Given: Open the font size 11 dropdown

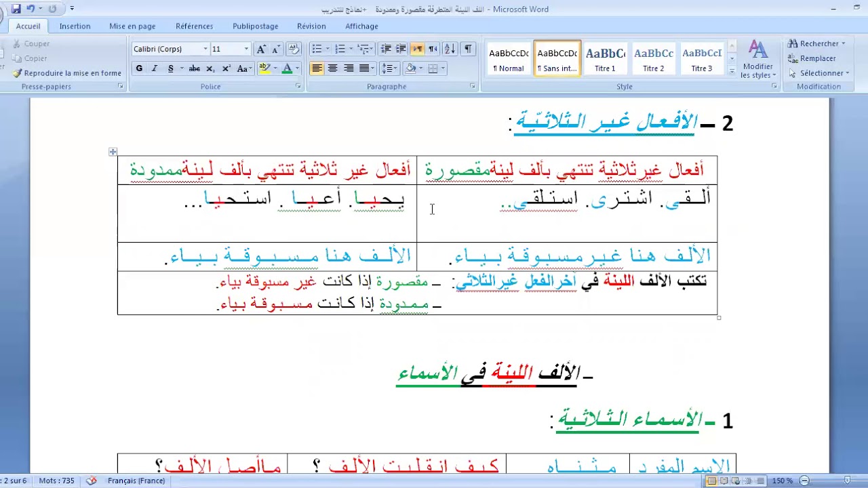Looking at the screenshot, I should pyautogui.click(x=246, y=49).
